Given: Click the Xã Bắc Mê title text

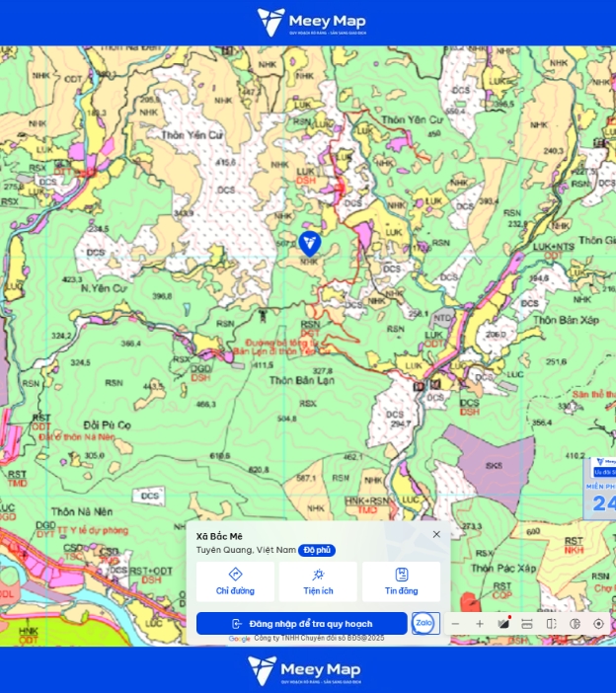Looking at the screenshot, I should pos(219,536).
